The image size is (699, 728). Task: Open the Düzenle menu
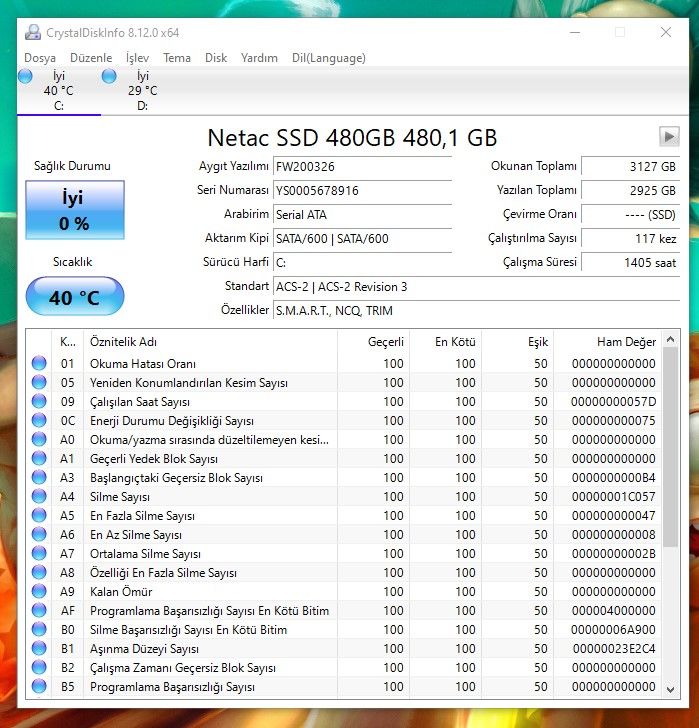tap(91, 58)
